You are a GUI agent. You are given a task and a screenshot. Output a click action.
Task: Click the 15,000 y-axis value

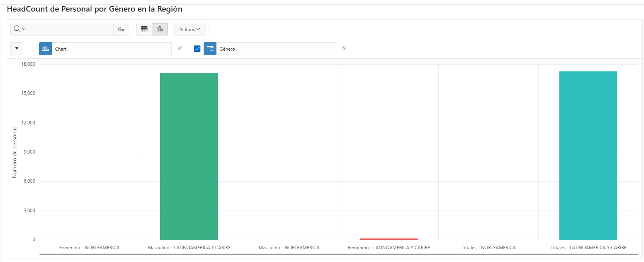tap(28, 93)
